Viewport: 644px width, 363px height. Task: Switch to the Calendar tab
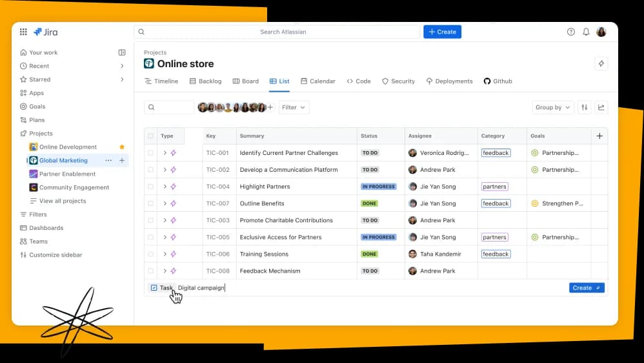(x=318, y=81)
